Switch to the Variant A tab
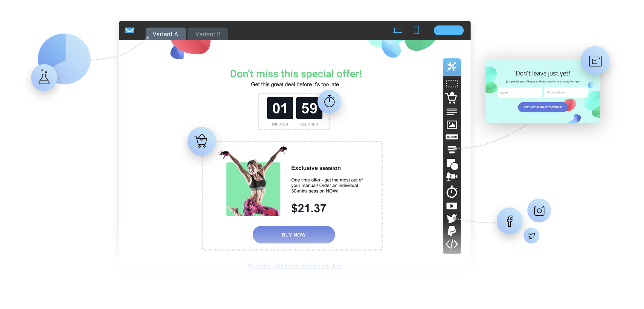 coord(166,34)
